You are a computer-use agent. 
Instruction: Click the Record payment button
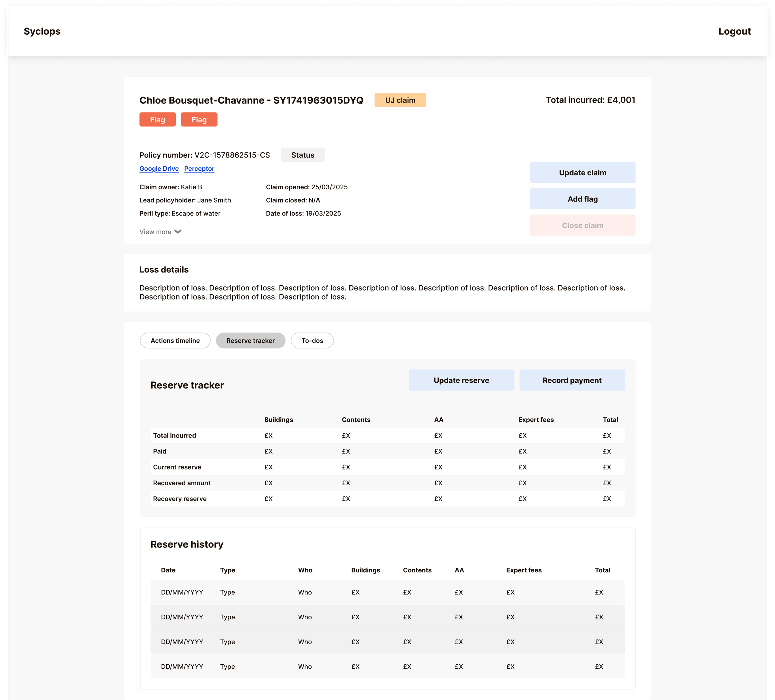click(x=572, y=380)
